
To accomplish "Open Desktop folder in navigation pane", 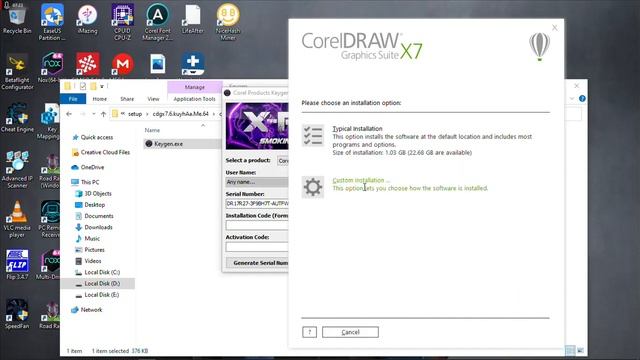I will [x=94, y=205].
